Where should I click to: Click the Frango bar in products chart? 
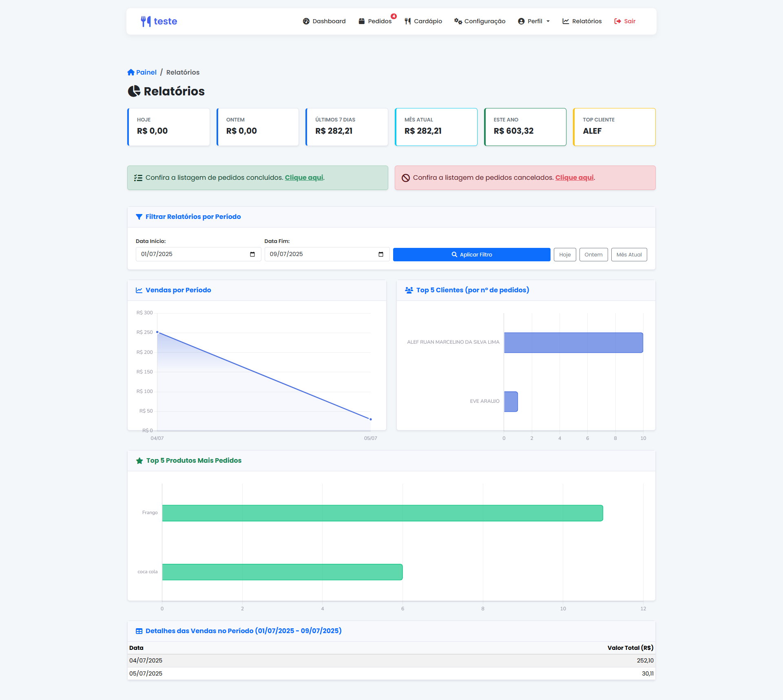pos(383,513)
